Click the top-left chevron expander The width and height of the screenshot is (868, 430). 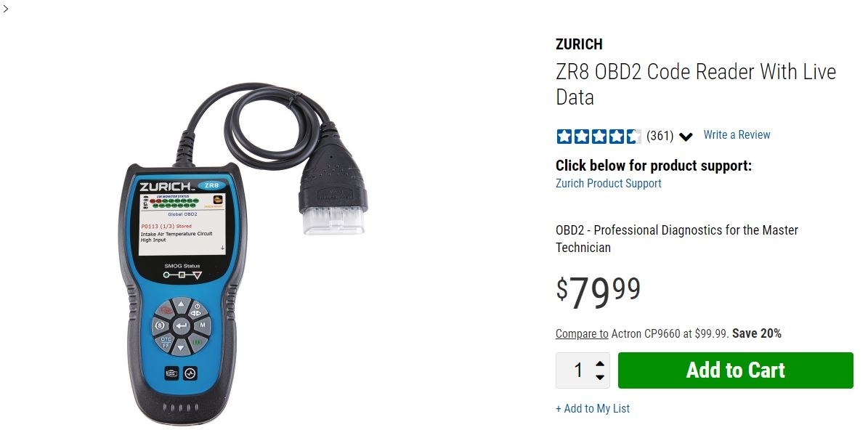[6, 8]
